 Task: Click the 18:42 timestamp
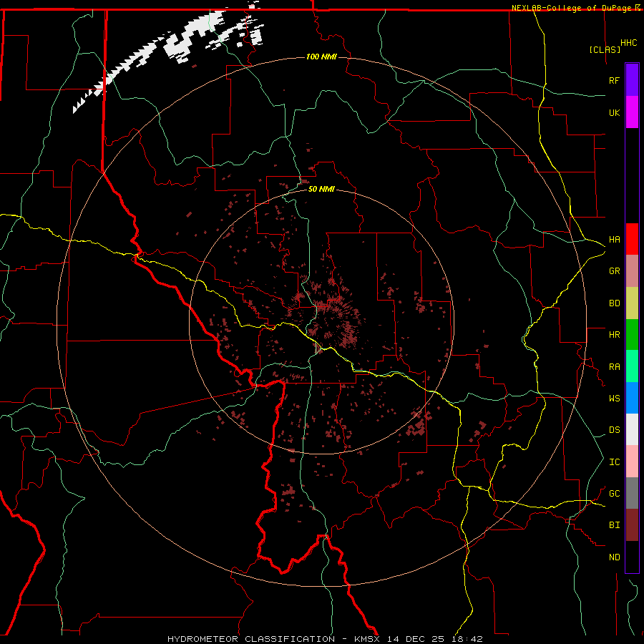pyautogui.click(x=467, y=639)
